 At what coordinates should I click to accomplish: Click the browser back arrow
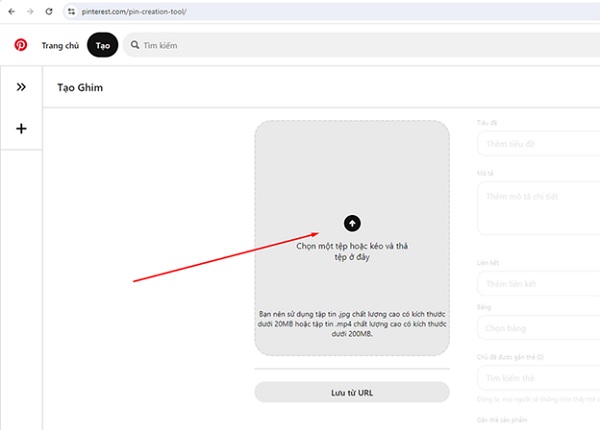tap(11, 10)
